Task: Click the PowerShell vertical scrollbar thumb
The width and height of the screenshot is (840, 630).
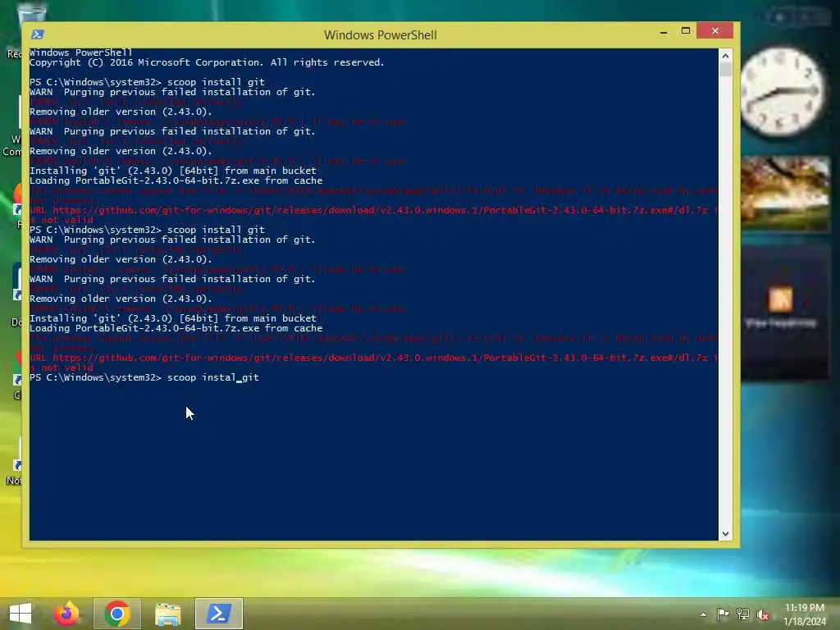Action: (x=725, y=69)
